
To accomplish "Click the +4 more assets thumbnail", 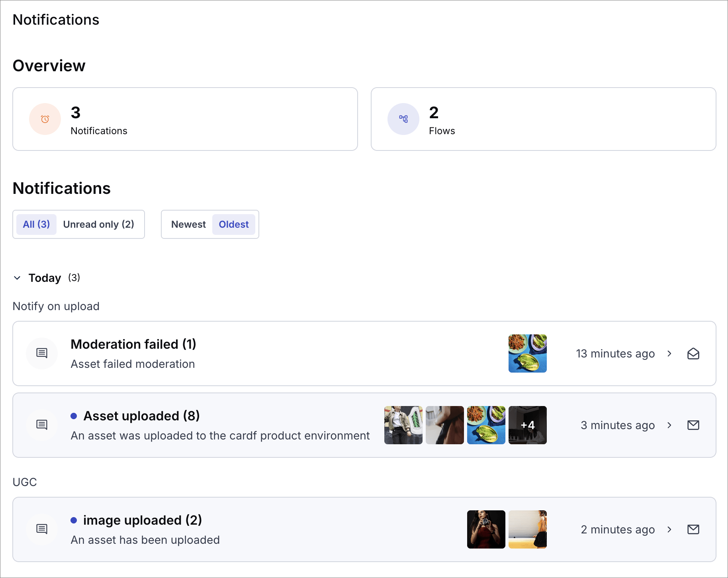I will click(x=528, y=425).
